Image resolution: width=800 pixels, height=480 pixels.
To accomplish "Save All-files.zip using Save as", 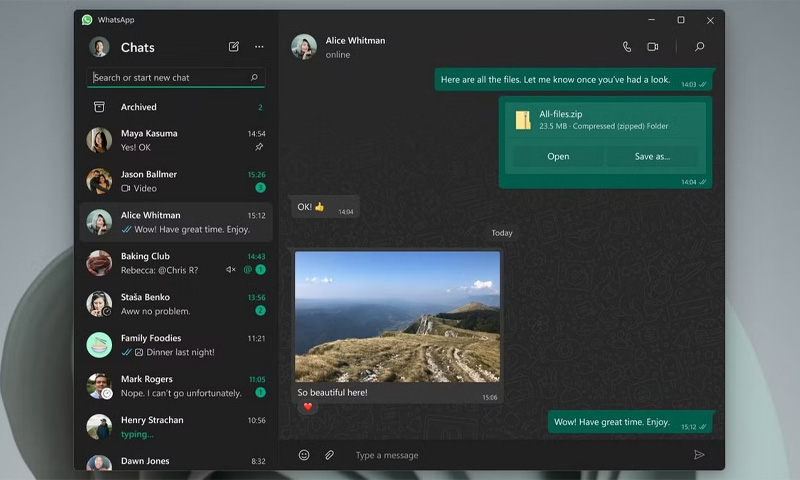I will [652, 156].
